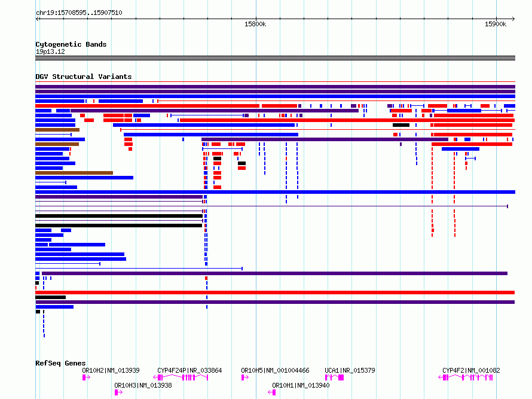Click the OR10H2|NM_013939 gene label

click(x=111, y=370)
